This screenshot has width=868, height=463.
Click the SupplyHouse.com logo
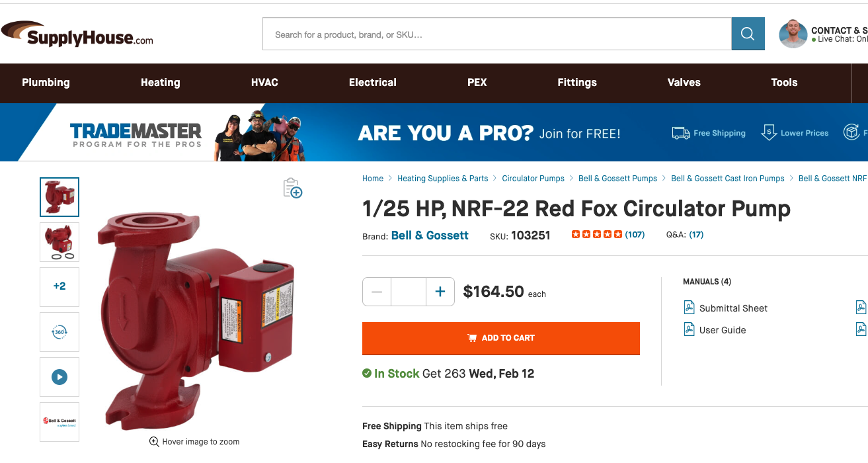[x=77, y=34]
